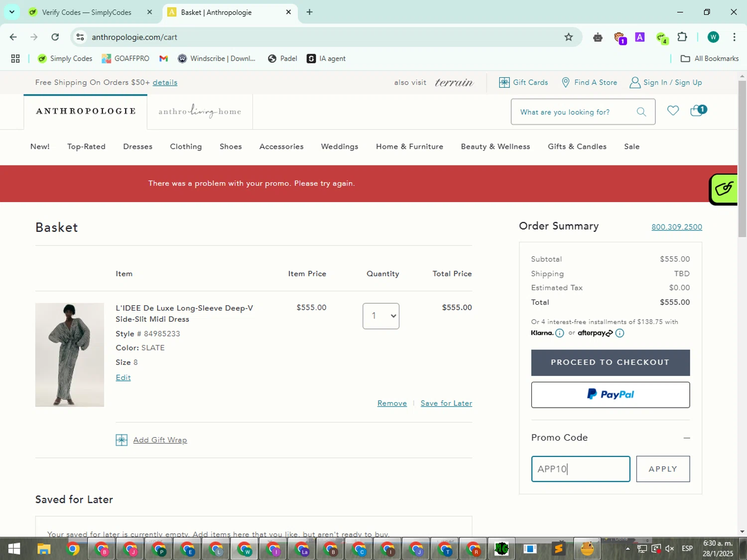Open the IA agent bookmark
Image resolution: width=747 pixels, height=560 pixels.
pos(326,59)
